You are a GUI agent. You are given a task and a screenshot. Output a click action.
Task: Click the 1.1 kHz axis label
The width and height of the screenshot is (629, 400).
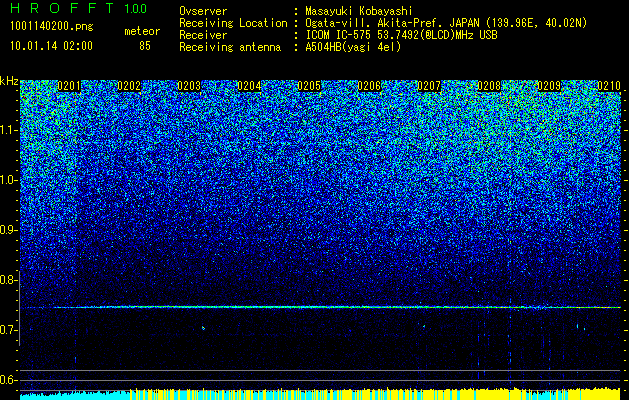(9, 130)
